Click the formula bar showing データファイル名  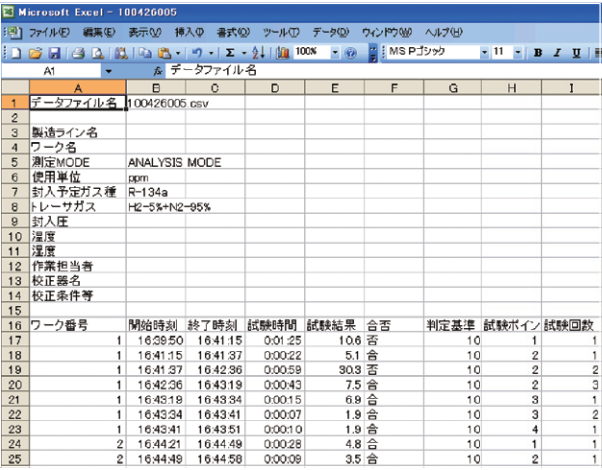click(x=382, y=71)
